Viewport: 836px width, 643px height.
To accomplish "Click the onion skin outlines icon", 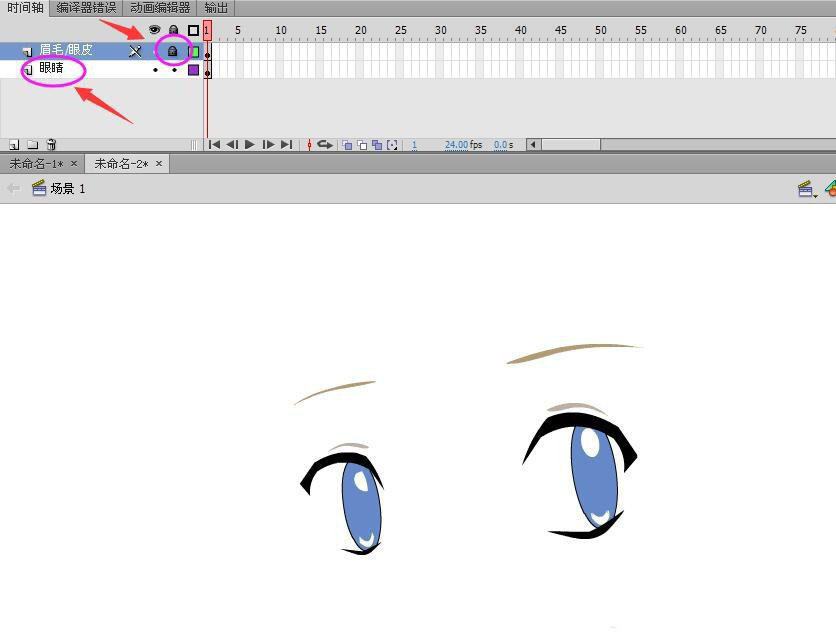I will pos(362,145).
